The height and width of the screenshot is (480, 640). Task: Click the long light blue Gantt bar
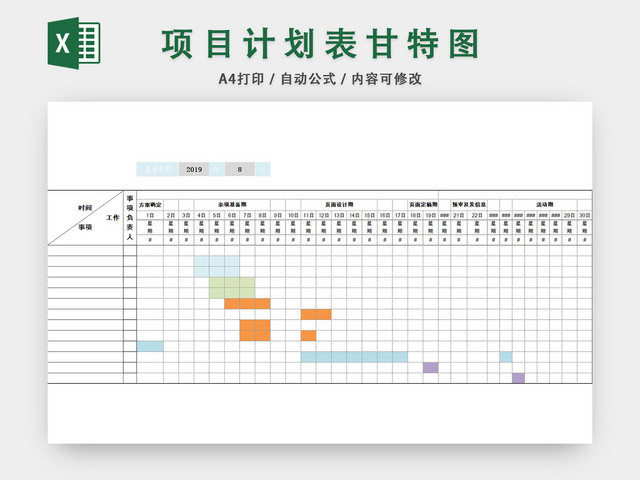click(x=354, y=357)
